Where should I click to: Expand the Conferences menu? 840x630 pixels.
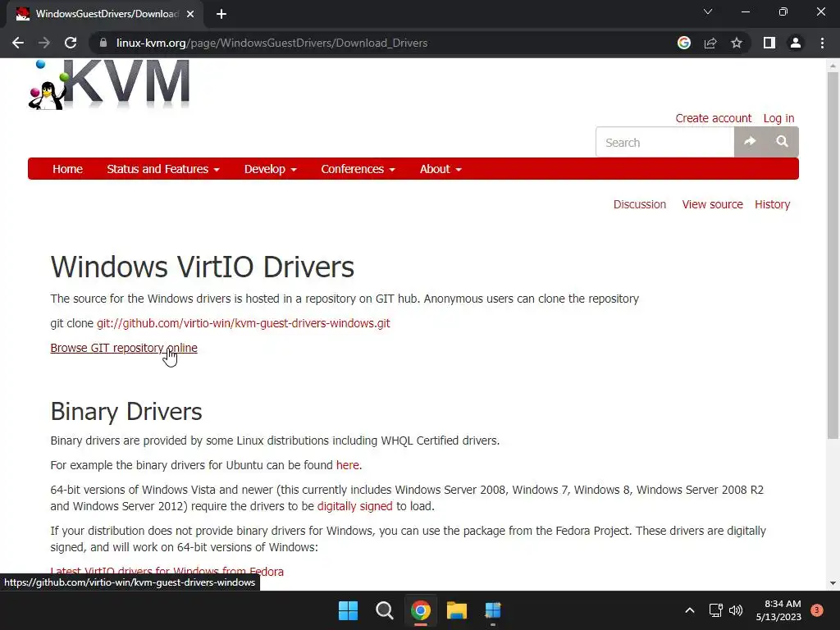coord(358,169)
